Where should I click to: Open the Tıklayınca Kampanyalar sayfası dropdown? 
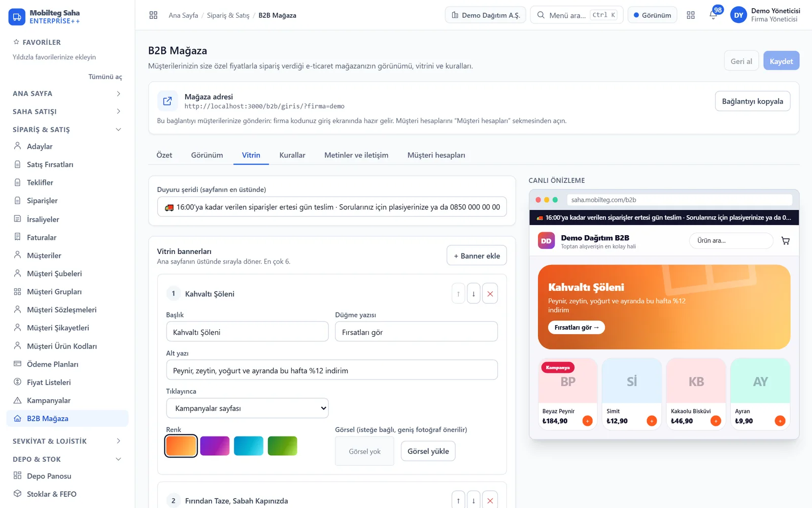(247, 408)
